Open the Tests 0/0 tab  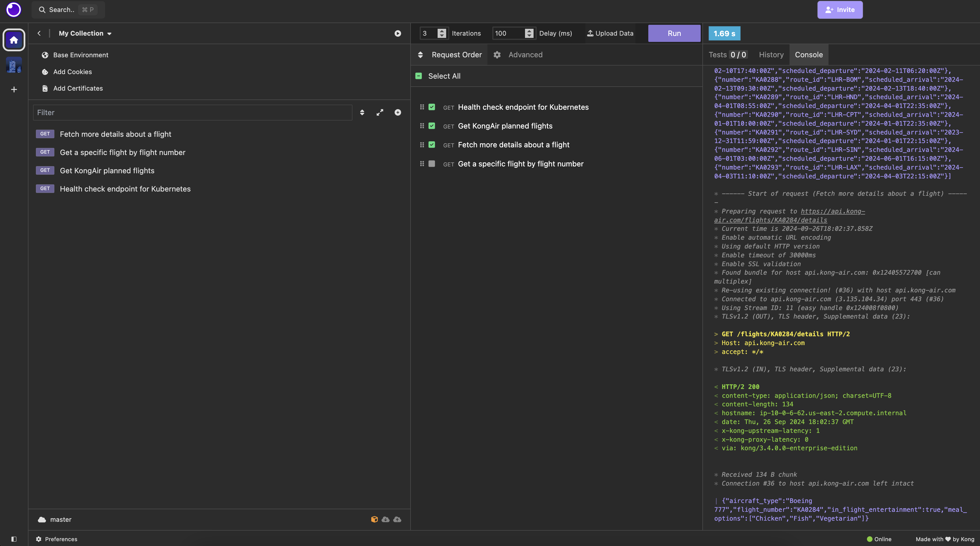728,54
